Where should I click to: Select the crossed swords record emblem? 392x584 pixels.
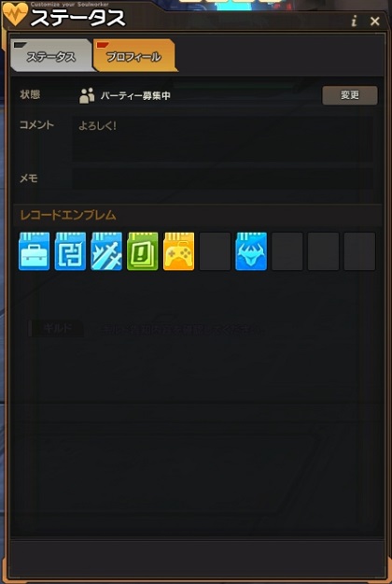click(x=106, y=251)
